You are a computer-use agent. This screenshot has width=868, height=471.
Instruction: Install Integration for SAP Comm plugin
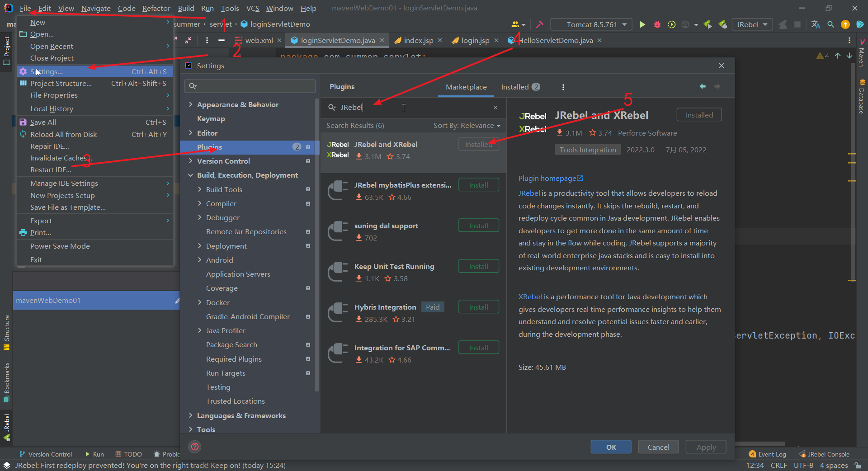pos(478,348)
